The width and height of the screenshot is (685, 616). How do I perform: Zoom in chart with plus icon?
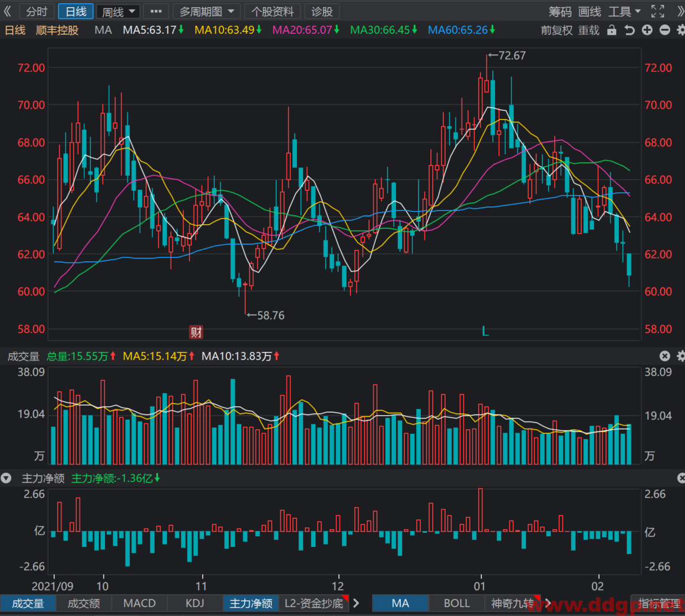(x=647, y=30)
